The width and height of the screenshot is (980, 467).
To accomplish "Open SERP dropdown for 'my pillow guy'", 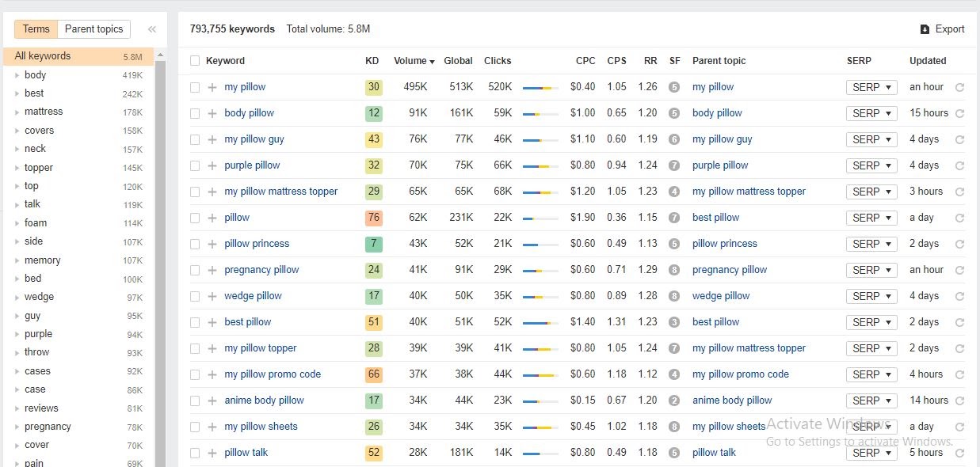I will pos(871,139).
